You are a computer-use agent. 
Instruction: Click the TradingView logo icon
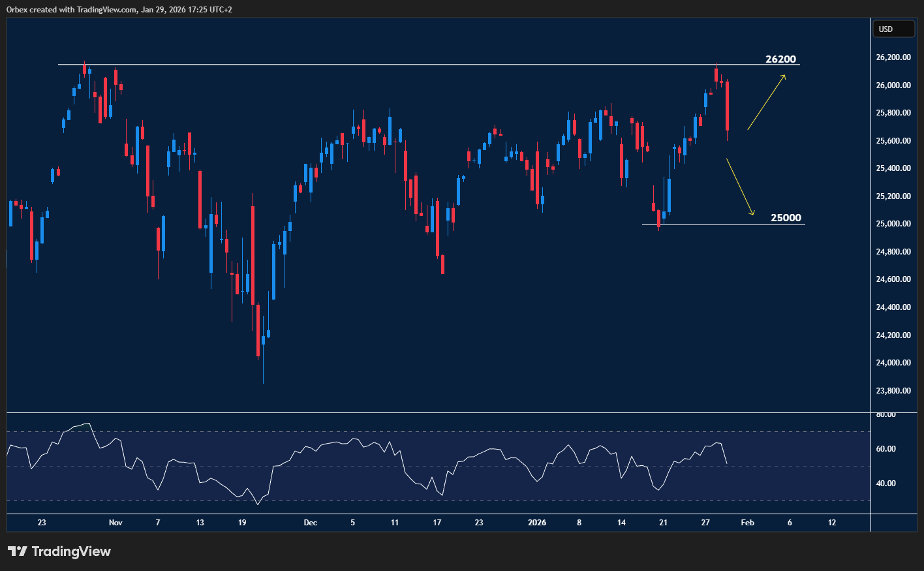tap(18, 551)
